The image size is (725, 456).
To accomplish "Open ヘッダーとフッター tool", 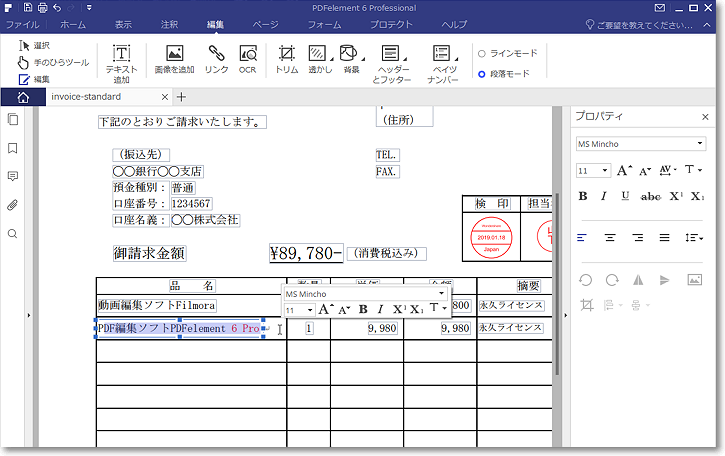I will (392, 64).
